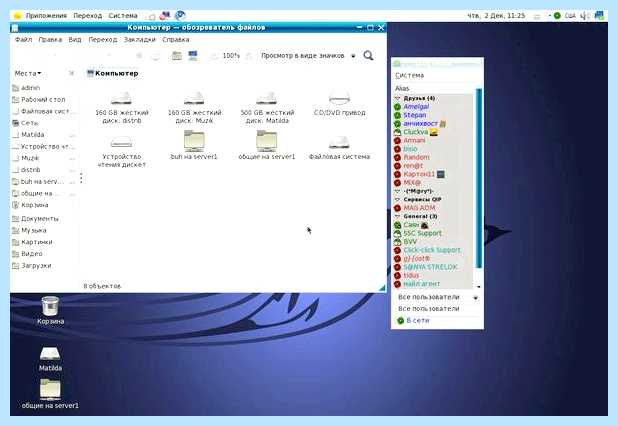Open the Все пользователи filter dropdown

[x=437, y=297]
